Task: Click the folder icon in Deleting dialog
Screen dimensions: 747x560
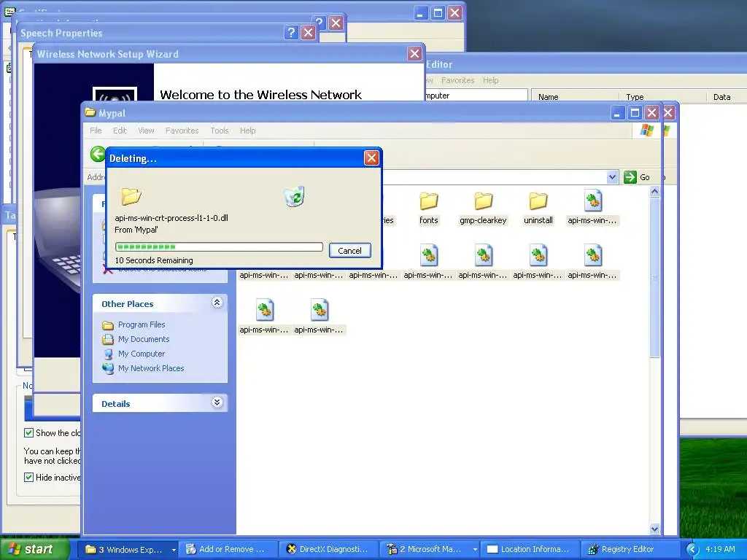Action: click(131, 195)
